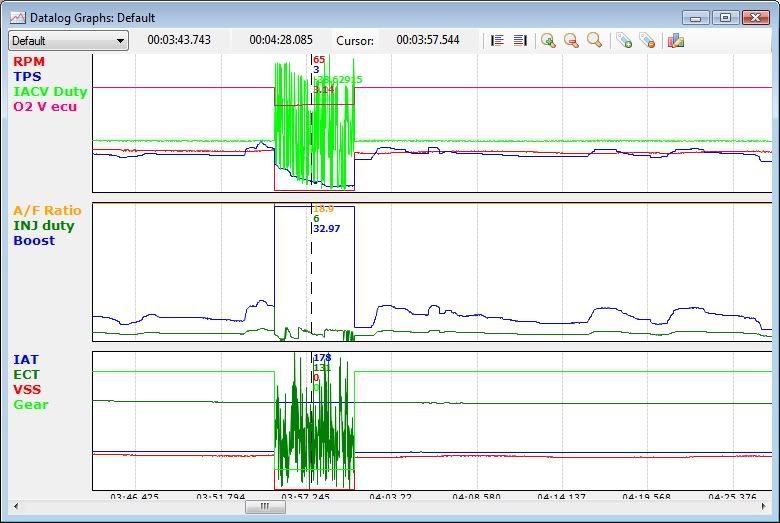Click the horizontal scrollbar thumb

pyautogui.click(x=265, y=507)
